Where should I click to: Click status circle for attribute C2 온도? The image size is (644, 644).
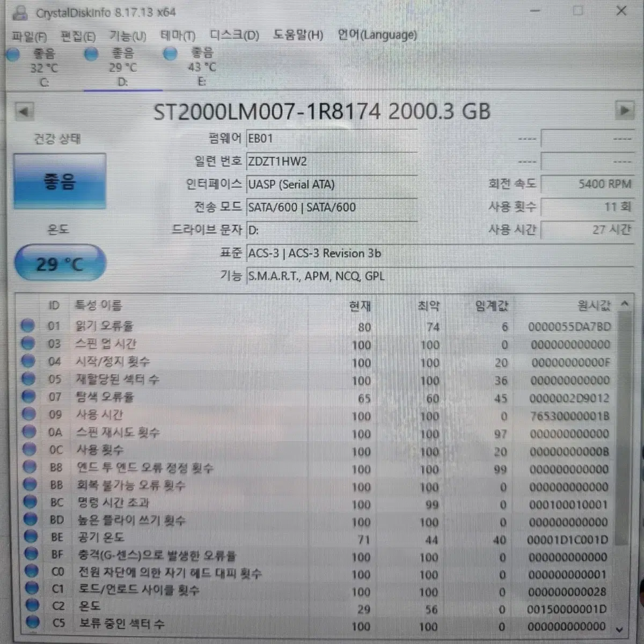(x=33, y=606)
